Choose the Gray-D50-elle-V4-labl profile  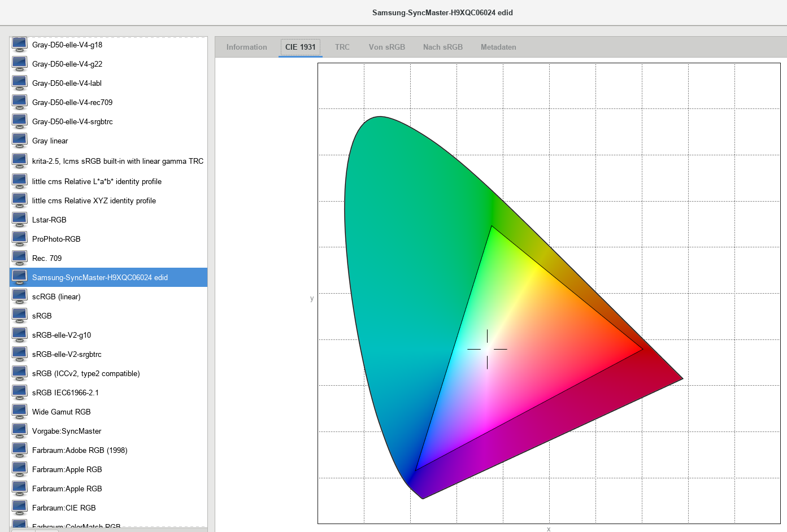pyautogui.click(x=108, y=83)
